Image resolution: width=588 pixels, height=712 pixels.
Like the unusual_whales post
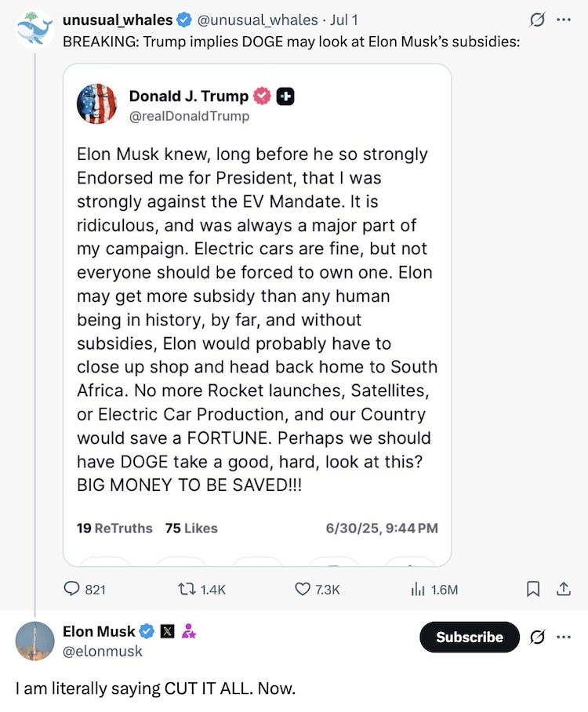click(x=303, y=589)
